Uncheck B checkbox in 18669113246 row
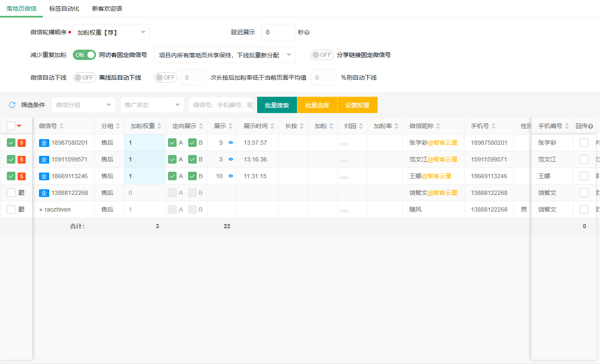This screenshot has width=600, height=364. tap(192, 176)
